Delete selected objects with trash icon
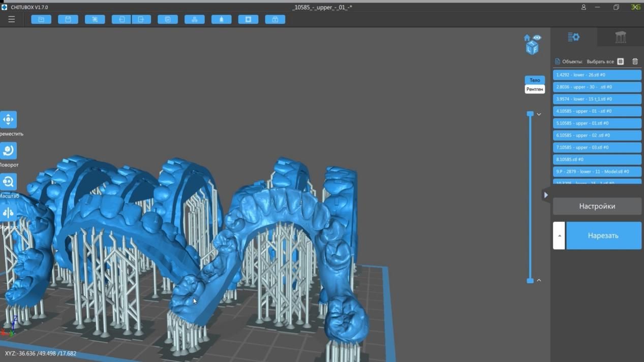This screenshot has height=362, width=644. 635,61
